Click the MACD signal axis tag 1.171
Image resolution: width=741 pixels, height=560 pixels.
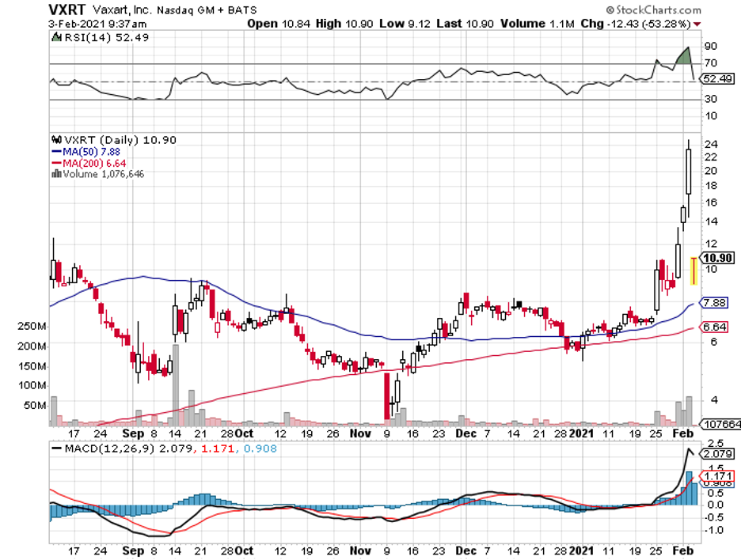coord(717,476)
